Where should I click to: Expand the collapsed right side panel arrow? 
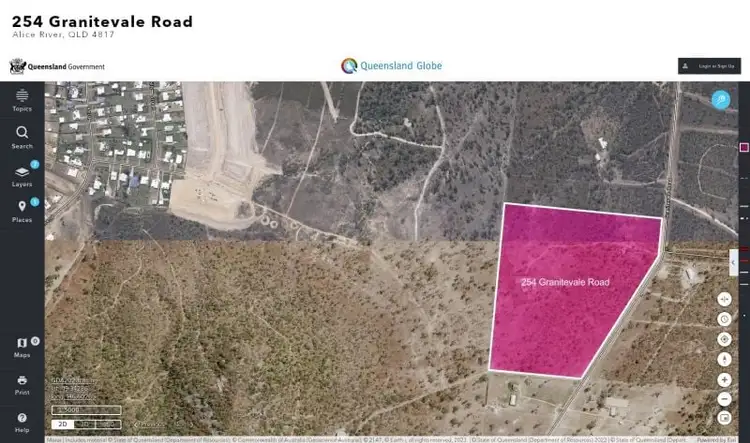pos(733,263)
